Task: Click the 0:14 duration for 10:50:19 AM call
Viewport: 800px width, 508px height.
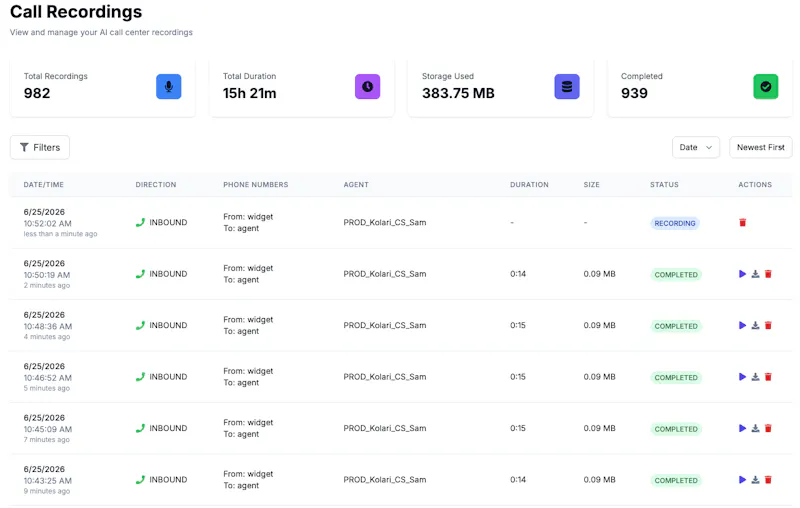Action: point(518,274)
